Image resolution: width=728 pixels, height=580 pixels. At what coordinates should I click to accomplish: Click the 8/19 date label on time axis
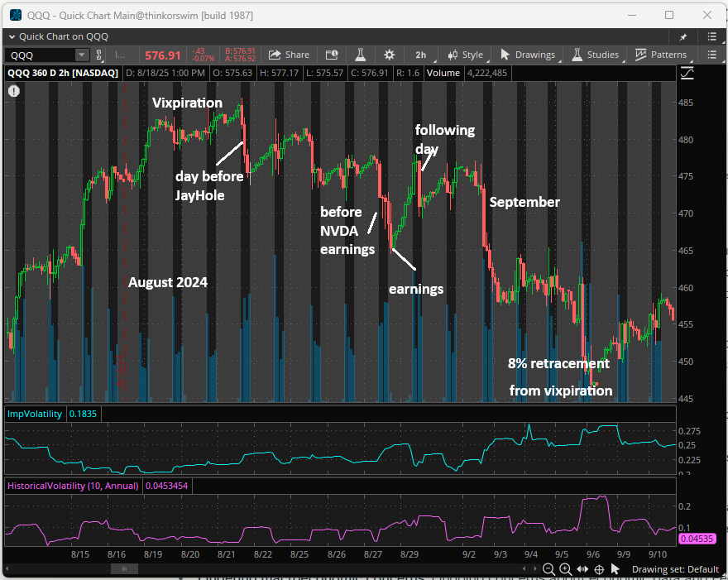(x=153, y=554)
